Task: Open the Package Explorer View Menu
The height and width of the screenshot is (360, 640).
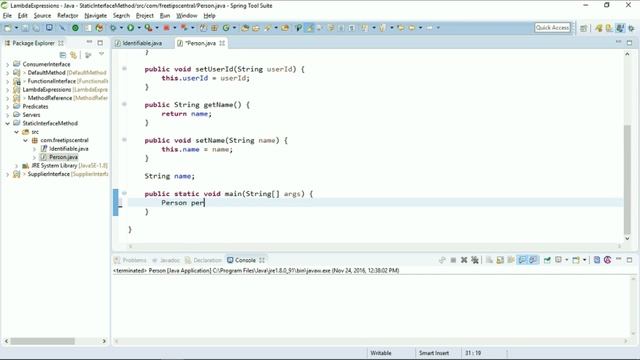Action: [x=101, y=54]
